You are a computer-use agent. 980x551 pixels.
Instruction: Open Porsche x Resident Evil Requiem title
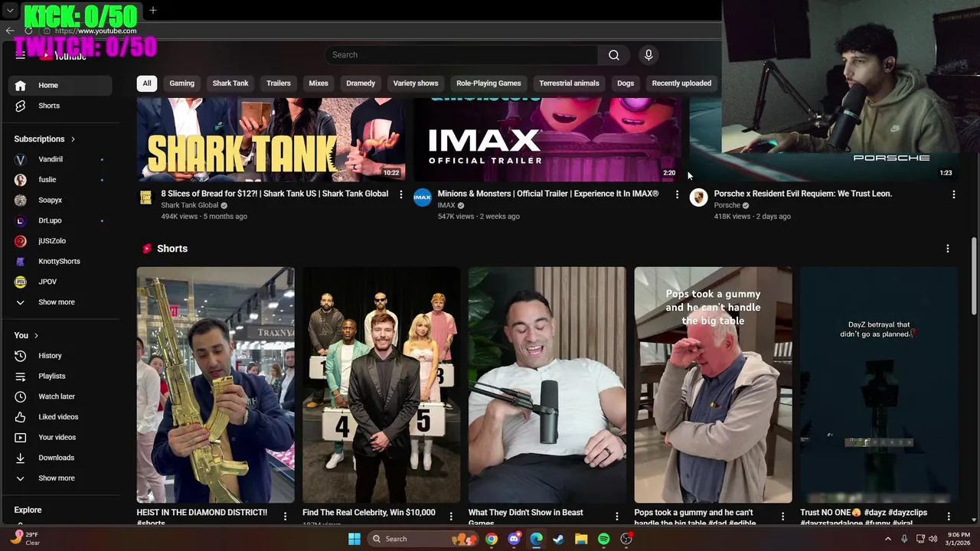point(802,194)
